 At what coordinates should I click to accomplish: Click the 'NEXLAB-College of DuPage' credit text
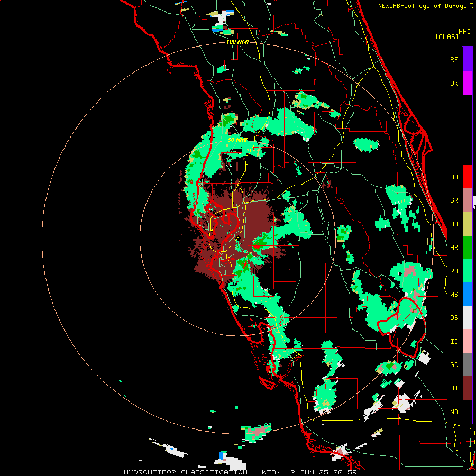pyautogui.click(x=423, y=6)
